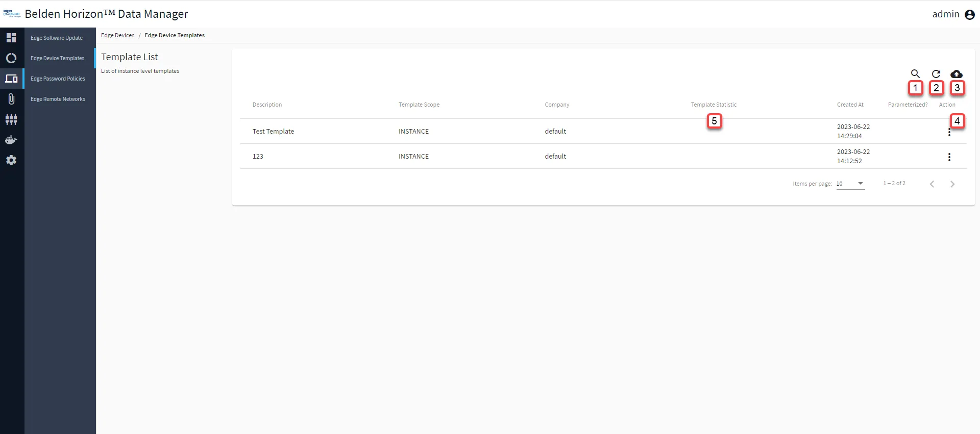
Task: Click the Template Scope column header
Action: pyautogui.click(x=419, y=105)
